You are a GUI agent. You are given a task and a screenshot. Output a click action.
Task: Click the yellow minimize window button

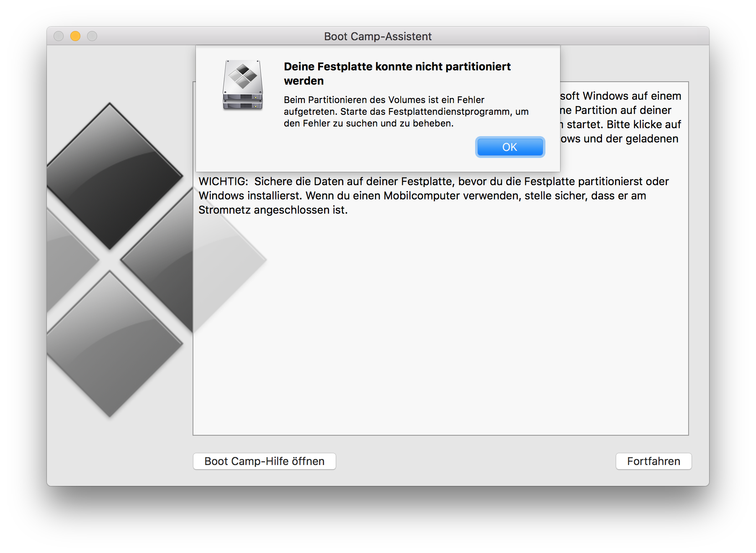click(75, 36)
